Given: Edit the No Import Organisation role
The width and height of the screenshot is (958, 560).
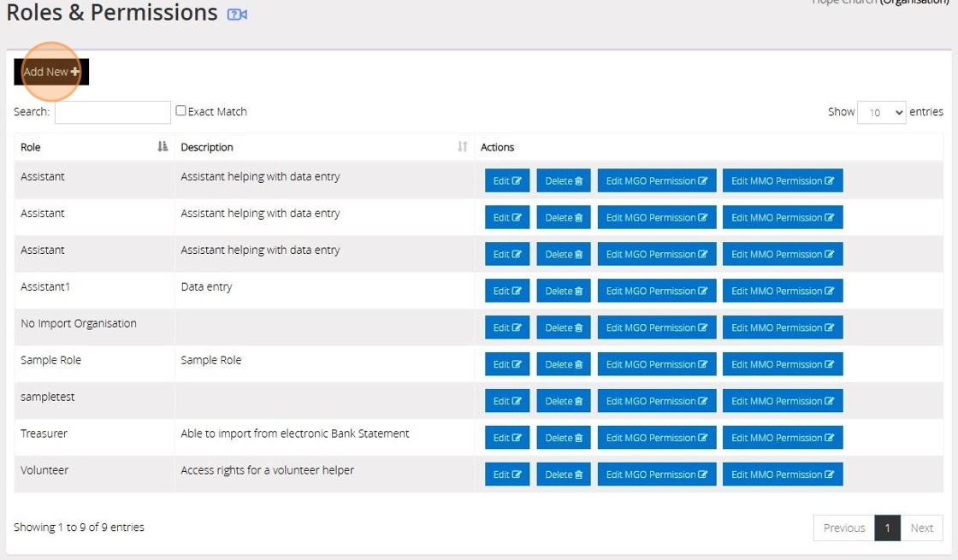Looking at the screenshot, I should coord(507,327).
